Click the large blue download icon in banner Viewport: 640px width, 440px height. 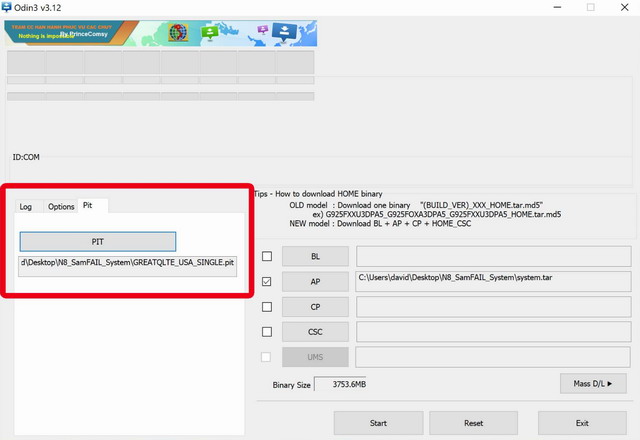click(x=285, y=31)
